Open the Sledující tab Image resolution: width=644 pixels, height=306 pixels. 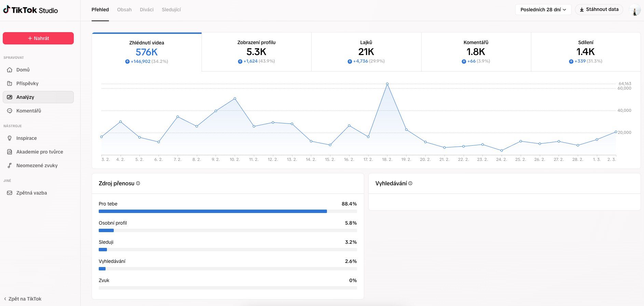click(171, 10)
